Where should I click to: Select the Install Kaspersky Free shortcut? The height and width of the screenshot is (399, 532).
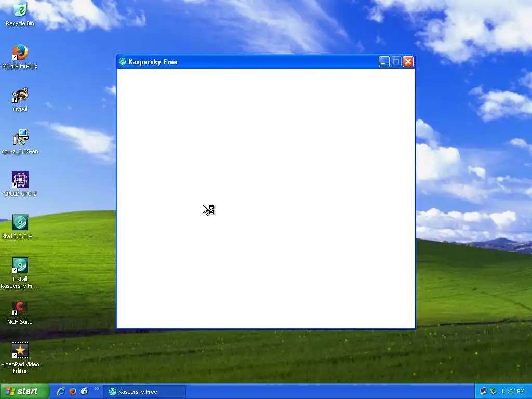[x=20, y=265]
